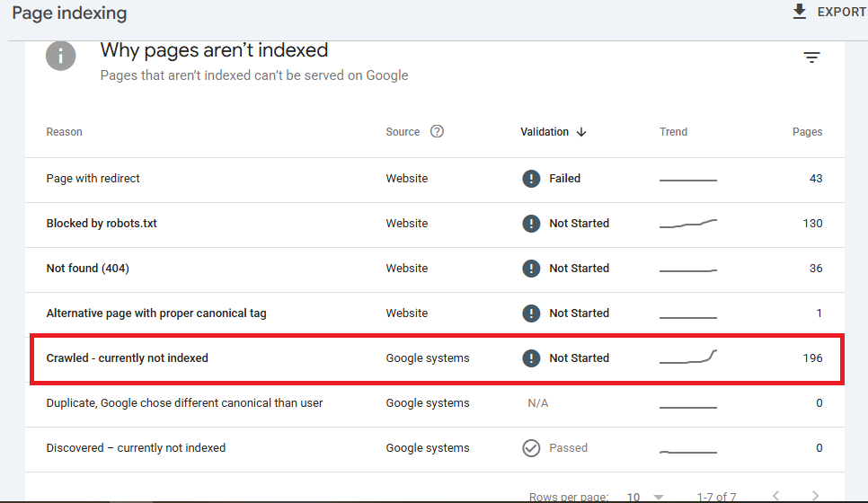868x503 pixels.
Task: Click the Passed checkmark icon
Action: [531, 447]
